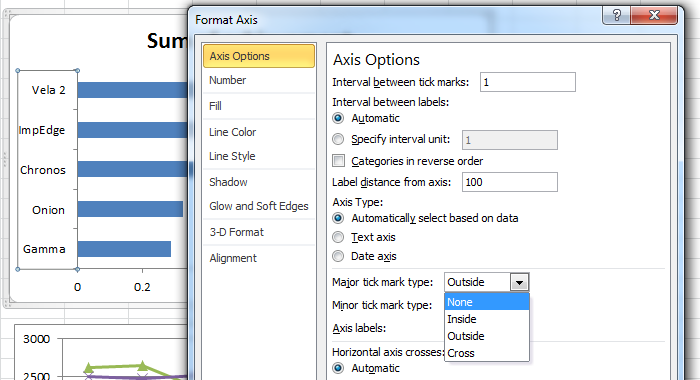Click the Interval between tick marks field
The height and width of the screenshot is (380, 700).
[528, 82]
